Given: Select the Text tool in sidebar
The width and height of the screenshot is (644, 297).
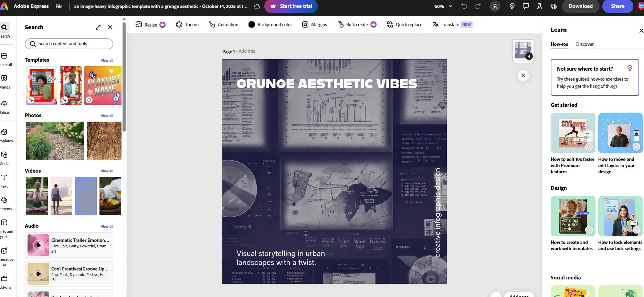Looking at the screenshot, I should (4, 181).
